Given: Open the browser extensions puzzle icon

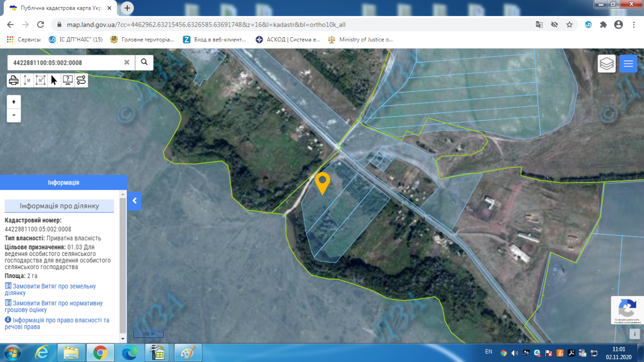Looking at the screenshot, I should pos(603,24).
